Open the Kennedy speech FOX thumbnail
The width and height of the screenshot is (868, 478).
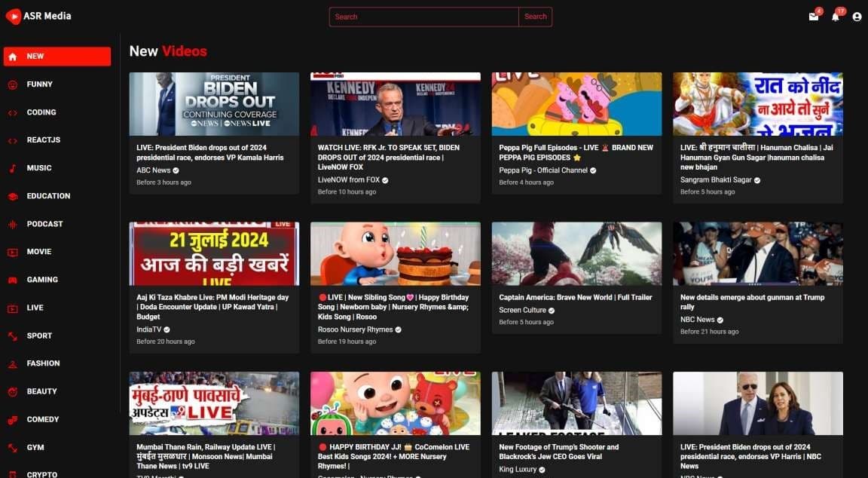396,104
